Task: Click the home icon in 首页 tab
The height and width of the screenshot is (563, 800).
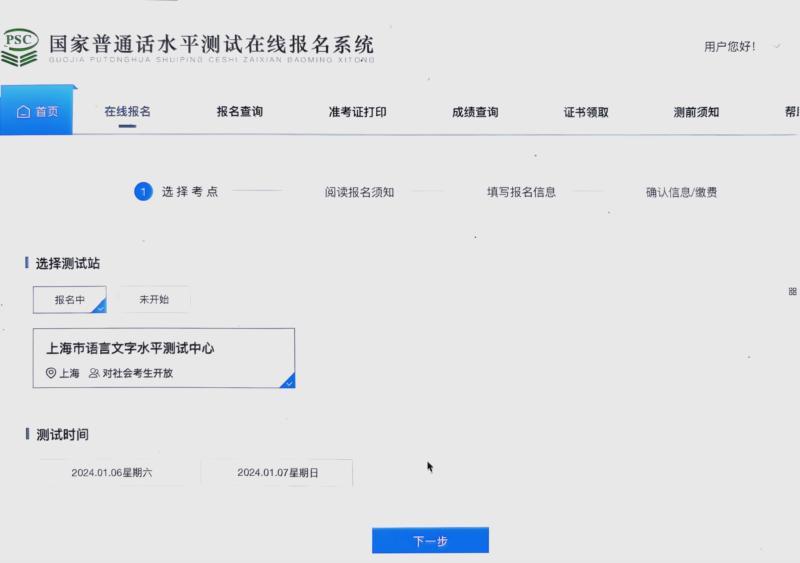Action: [23, 111]
